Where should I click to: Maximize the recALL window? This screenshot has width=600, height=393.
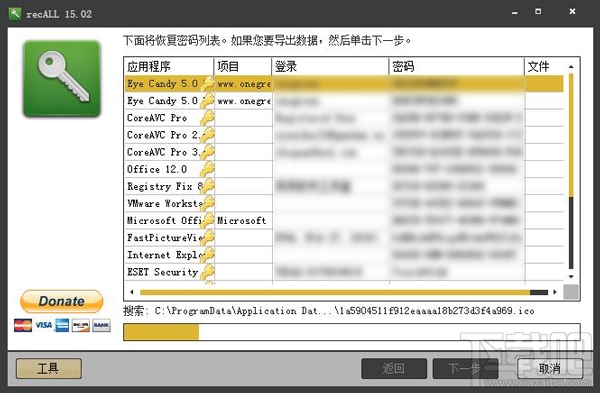[538, 11]
